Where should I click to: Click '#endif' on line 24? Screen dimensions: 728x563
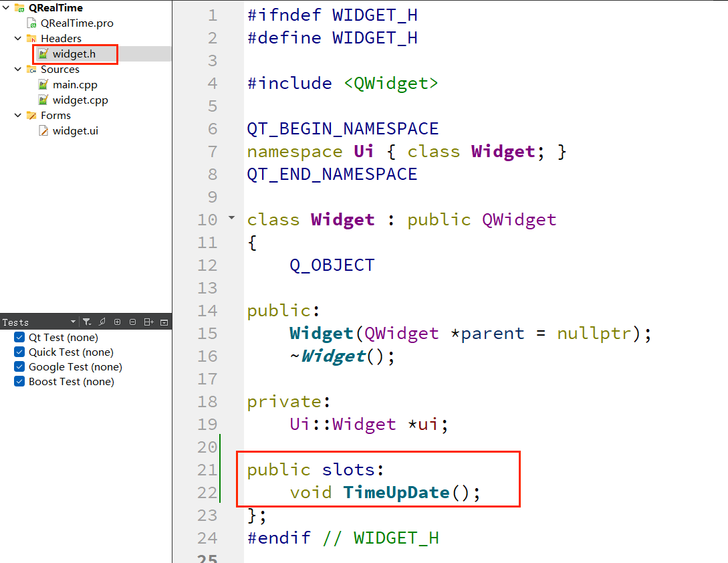279,538
